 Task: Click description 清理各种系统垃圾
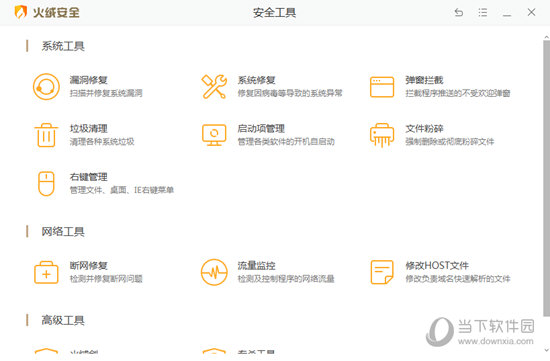[x=102, y=141]
